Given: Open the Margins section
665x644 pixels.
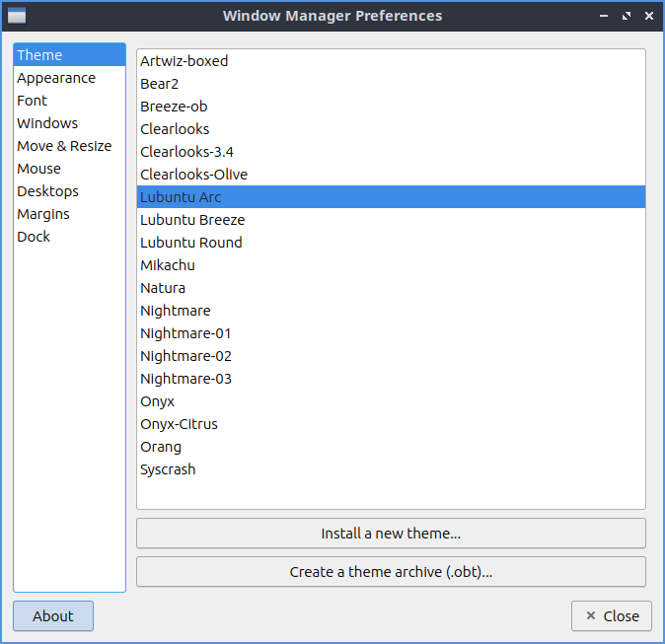Looking at the screenshot, I should (x=43, y=214).
